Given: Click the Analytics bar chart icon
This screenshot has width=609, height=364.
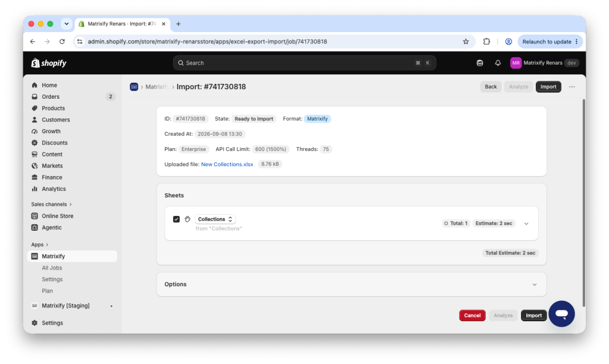Looking at the screenshot, I should click(34, 189).
